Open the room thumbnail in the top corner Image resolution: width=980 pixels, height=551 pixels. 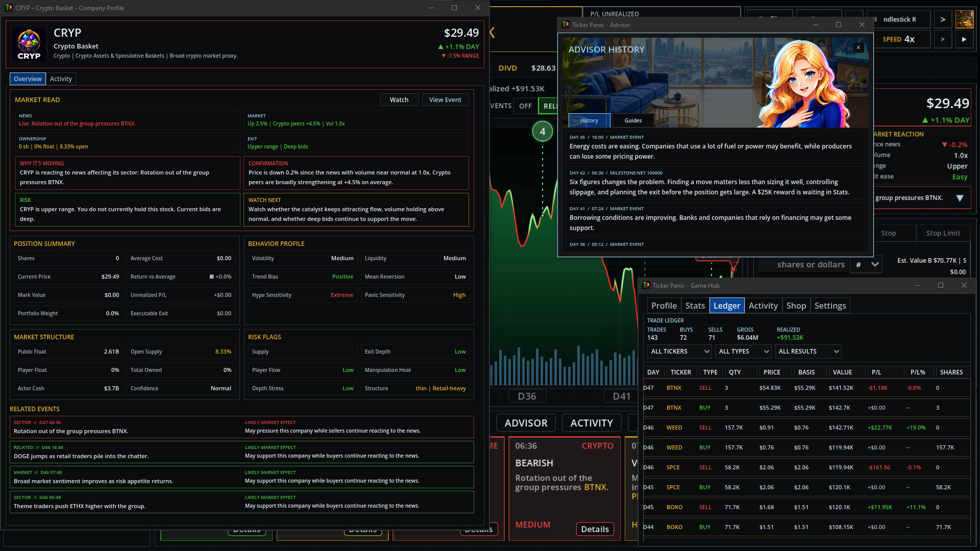coord(964,19)
